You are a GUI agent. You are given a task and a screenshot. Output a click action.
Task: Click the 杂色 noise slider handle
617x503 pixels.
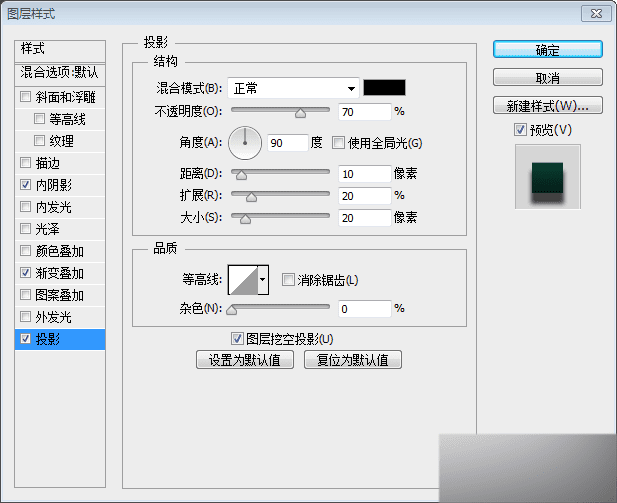pos(232,311)
